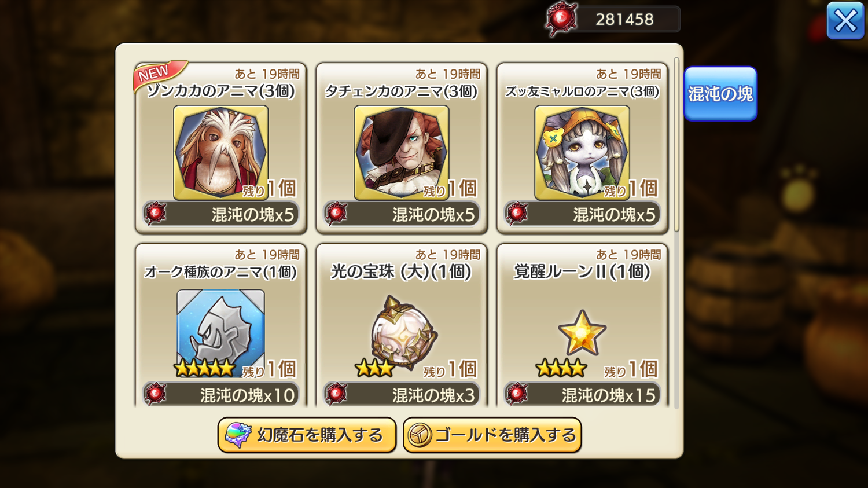
Task: Click 幻魔石を購入する button
Action: (307, 435)
